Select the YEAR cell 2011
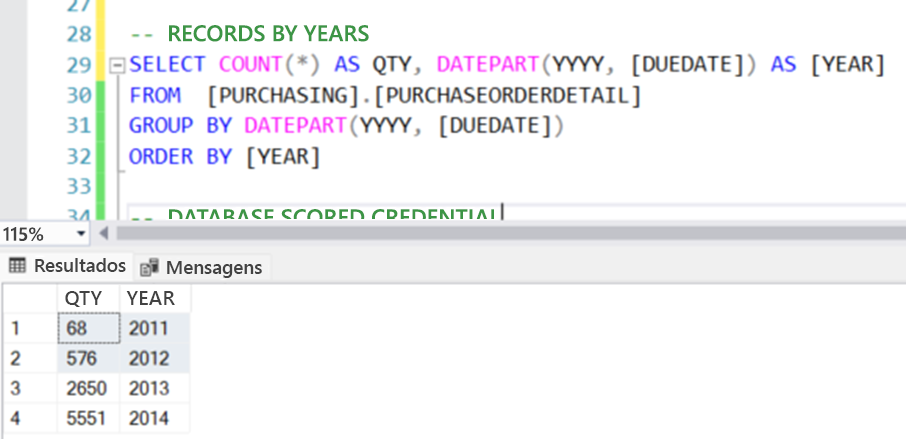 [155, 328]
